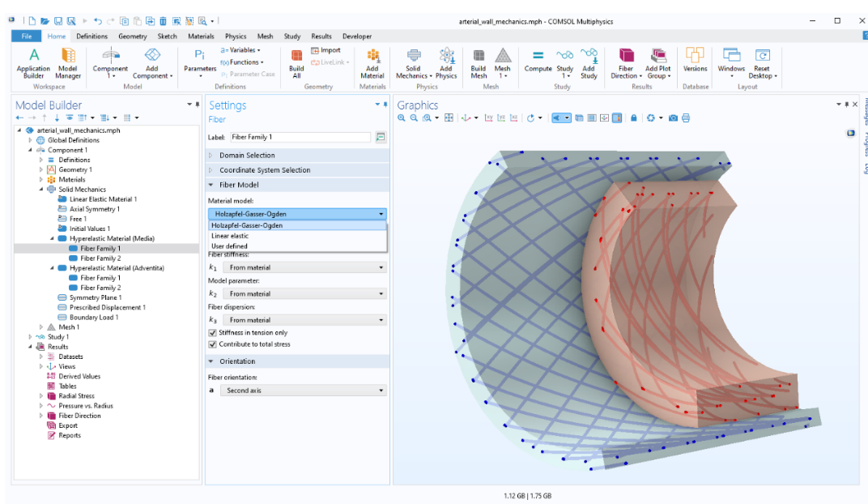Click the lock icon in Graphics toolbar
Image resolution: width=868 pixels, height=504 pixels.
634,118
